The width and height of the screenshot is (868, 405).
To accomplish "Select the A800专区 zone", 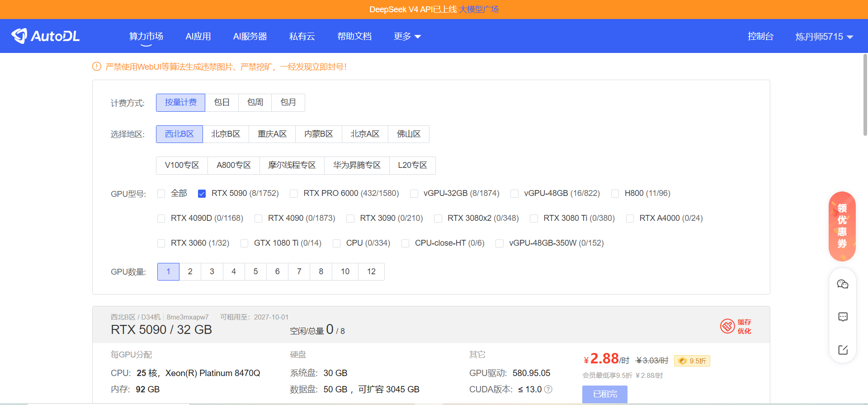I will 234,166.
